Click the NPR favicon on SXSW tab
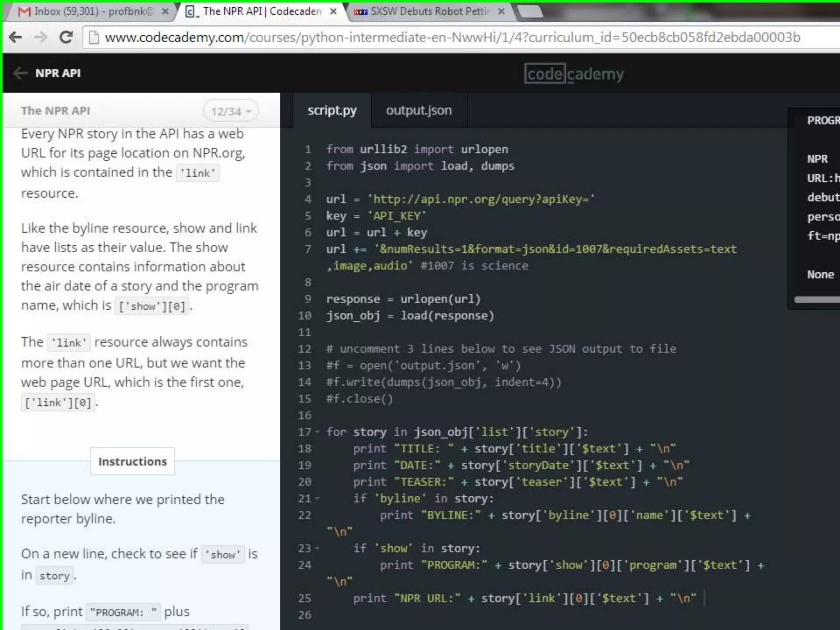The width and height of the screenshot is (840, 630). click(x=361, y=12)
